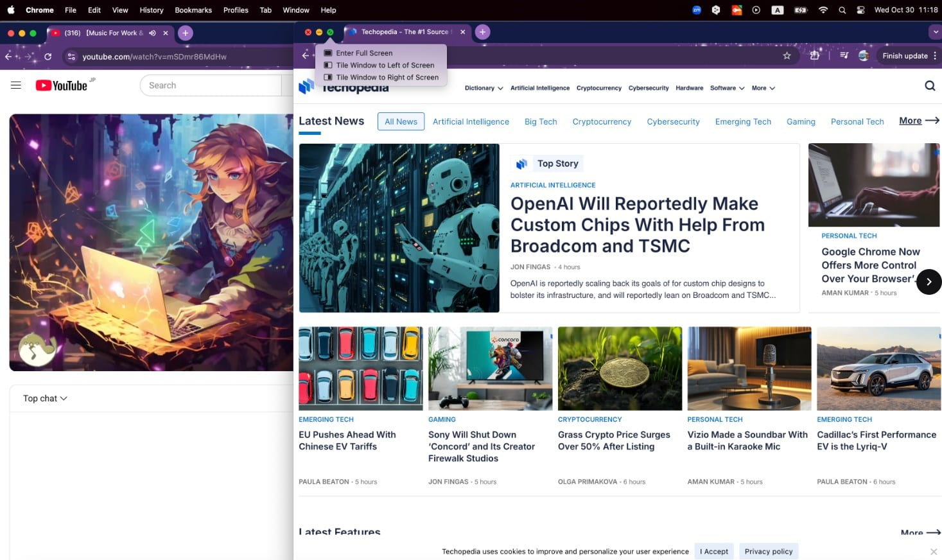Mute the YouTube tab's audio indicator
This screenshot has width=942, height=560.
tap(152, 33)
